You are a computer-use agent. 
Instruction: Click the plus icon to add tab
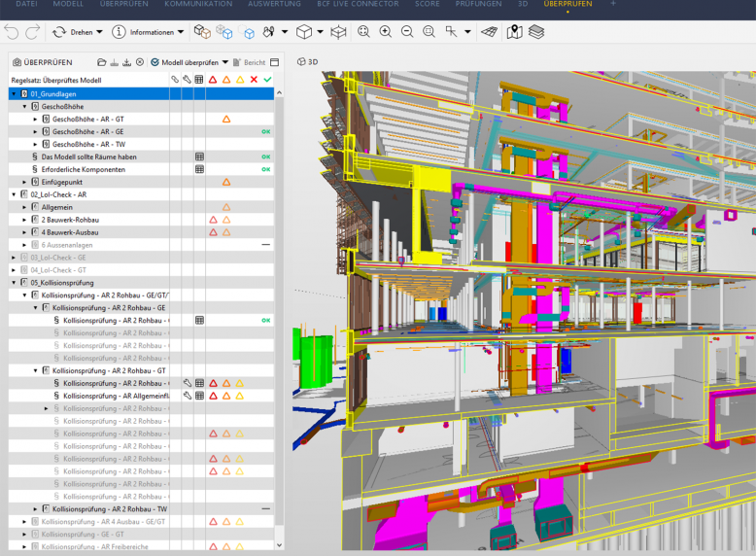[x=613, y=3]
